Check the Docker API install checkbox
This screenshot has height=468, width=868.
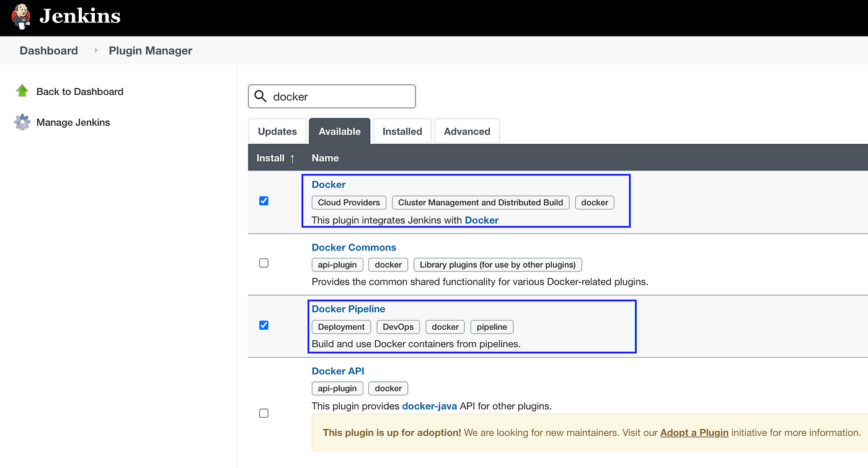(264, 413)
